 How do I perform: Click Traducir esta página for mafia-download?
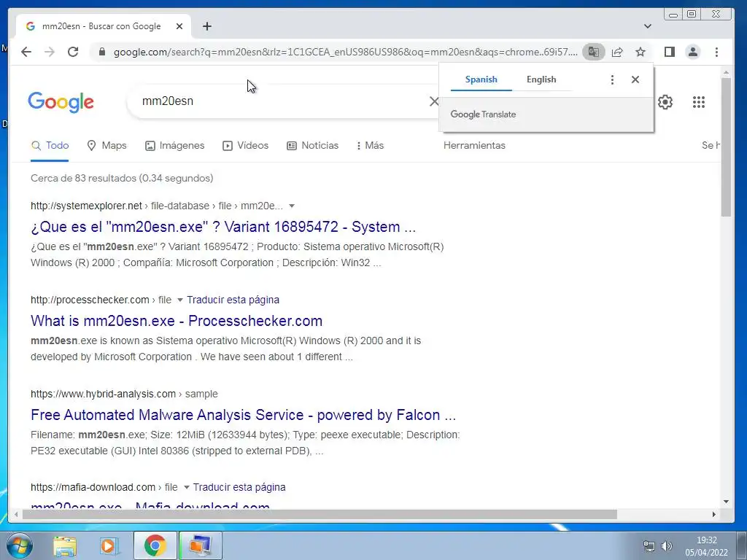click(x=239, y=488)
